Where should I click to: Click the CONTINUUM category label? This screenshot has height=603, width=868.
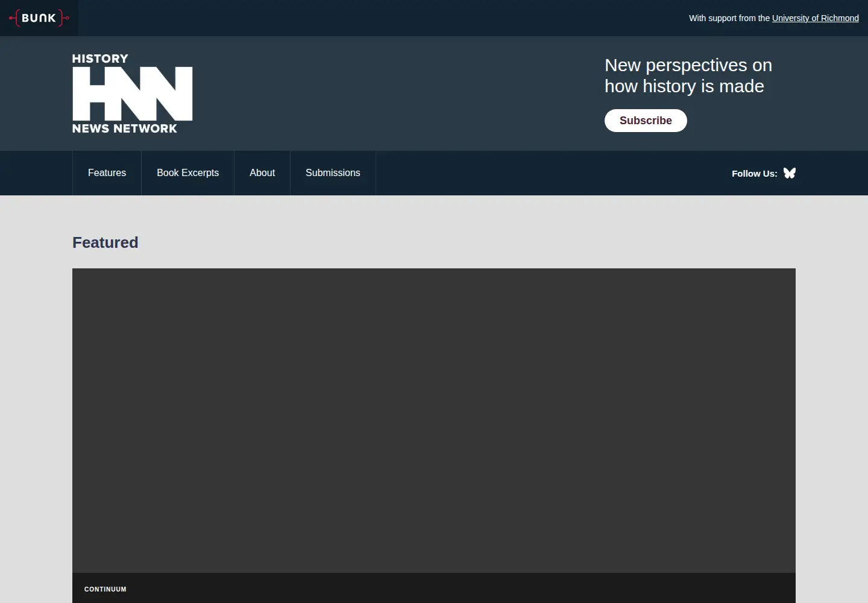pyautogui.click(x=105, y=589)
